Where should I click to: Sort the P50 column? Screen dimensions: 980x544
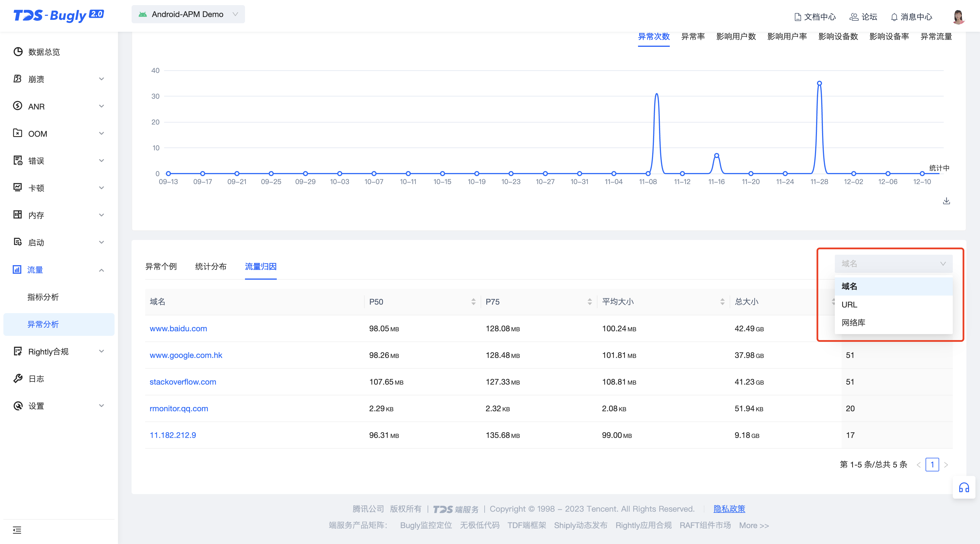(473, 302)
